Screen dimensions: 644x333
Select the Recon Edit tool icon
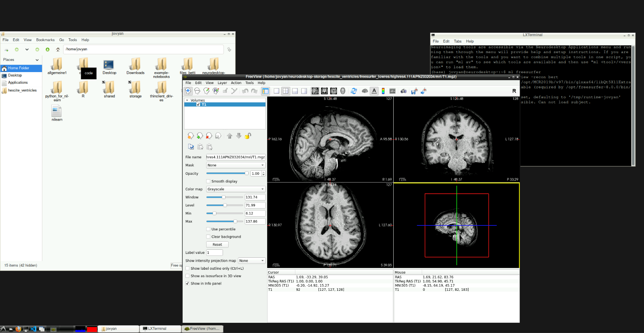point(216,91)
